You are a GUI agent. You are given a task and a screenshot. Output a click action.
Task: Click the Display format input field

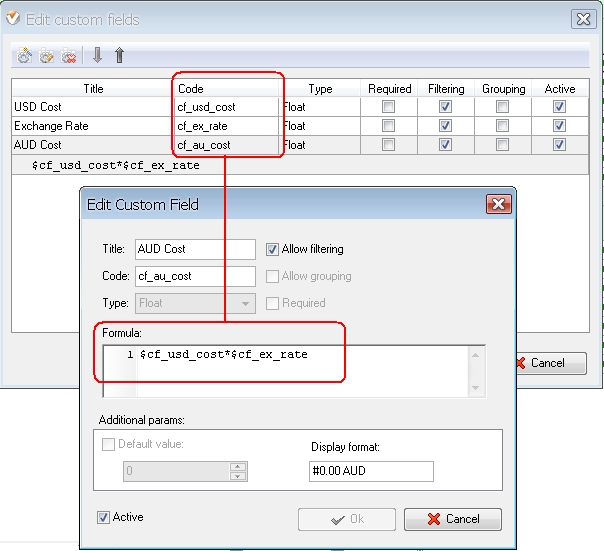click(371, 472)
